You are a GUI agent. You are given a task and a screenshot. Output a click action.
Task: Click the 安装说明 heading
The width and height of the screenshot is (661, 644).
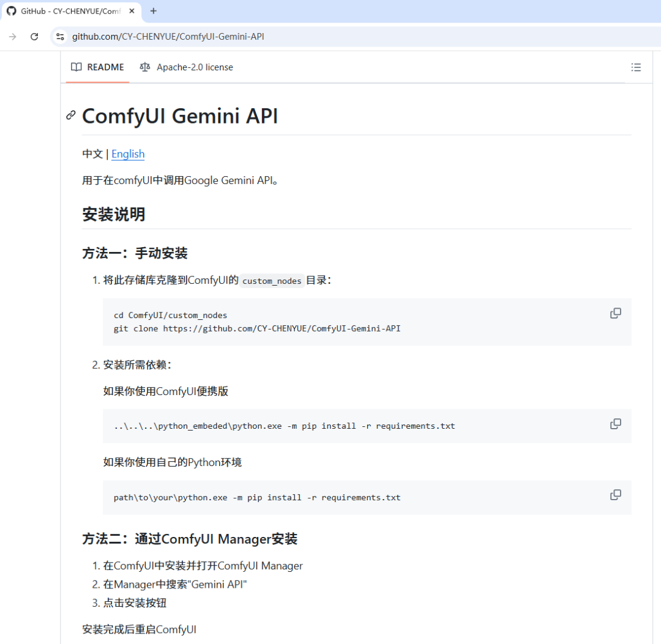click(113, 215)
